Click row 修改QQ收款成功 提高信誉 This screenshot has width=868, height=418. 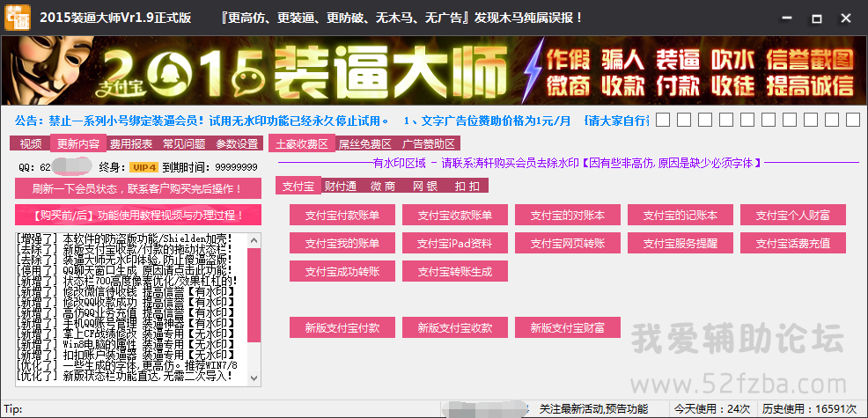(126, 302)
